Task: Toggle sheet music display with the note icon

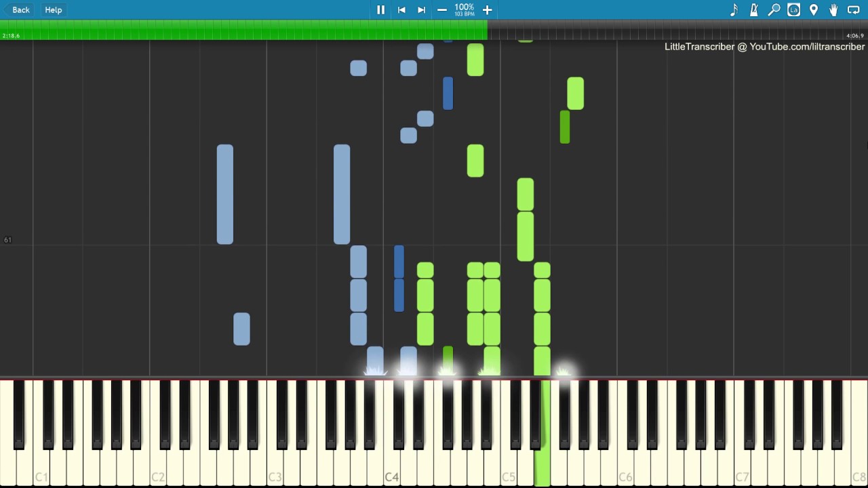Action: pyautogui.click(x=734, y=9)
